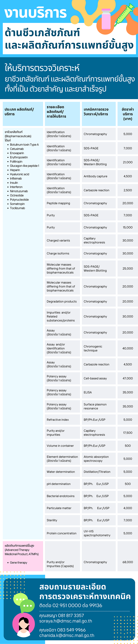Select the Tocilizumab list item
Image resolution: width=138 pixels, height=644 pixels.
coord(17,208)
